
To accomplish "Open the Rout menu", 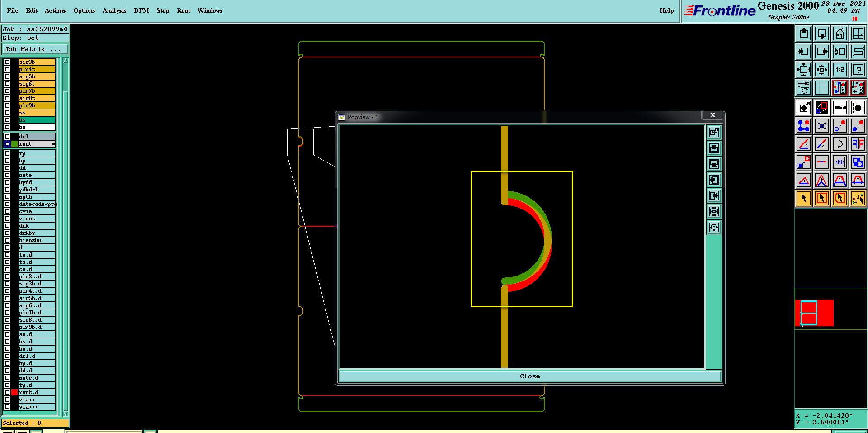I will (x=184, y=10).
